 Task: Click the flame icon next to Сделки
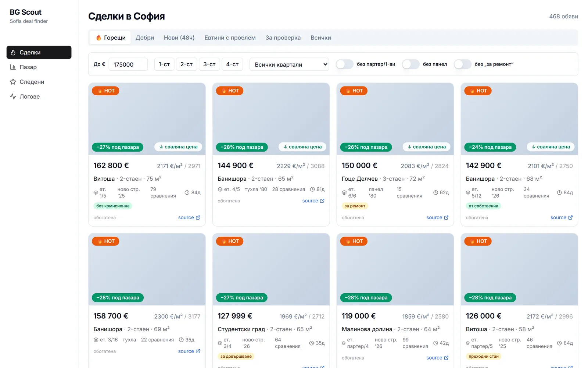click(x=13, y=53)
